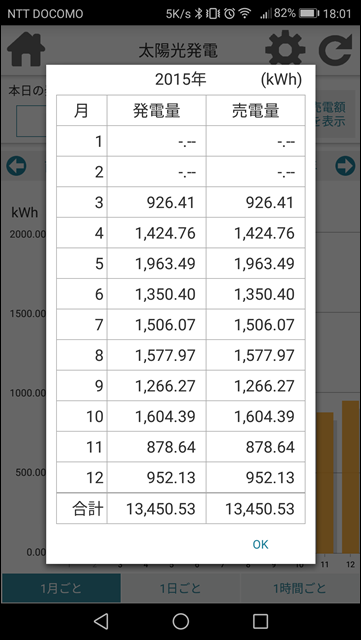Switch to the 1月ごと tab
The image size is (361, 640).
[x=61, y=588]
